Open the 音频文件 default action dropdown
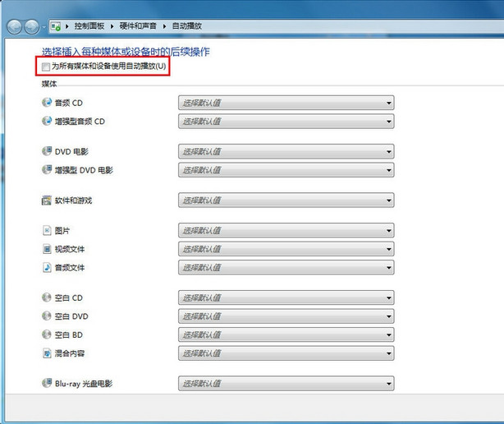 tap(286, 268)
